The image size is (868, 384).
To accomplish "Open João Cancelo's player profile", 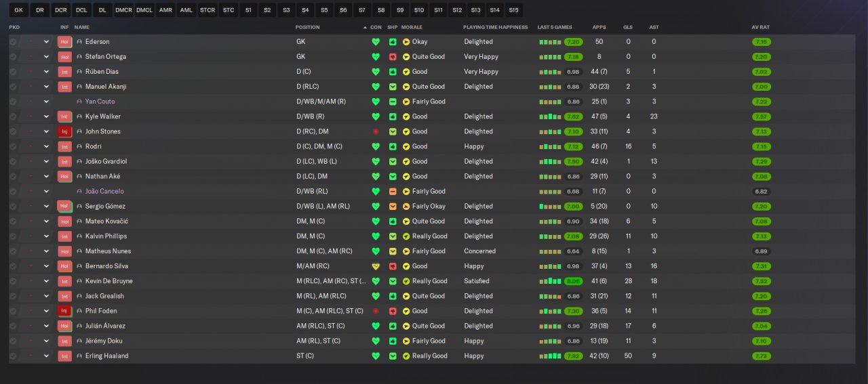I will coord(104,192).
